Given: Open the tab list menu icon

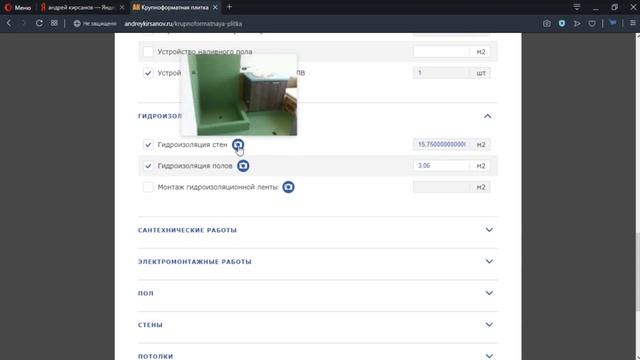Looking at the screenshot, I should pyautogui.click(x=576, y=7).
